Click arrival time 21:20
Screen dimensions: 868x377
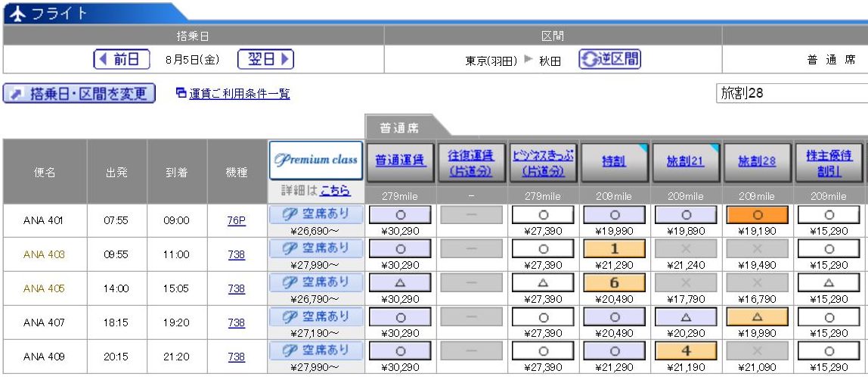coord(176,357)
